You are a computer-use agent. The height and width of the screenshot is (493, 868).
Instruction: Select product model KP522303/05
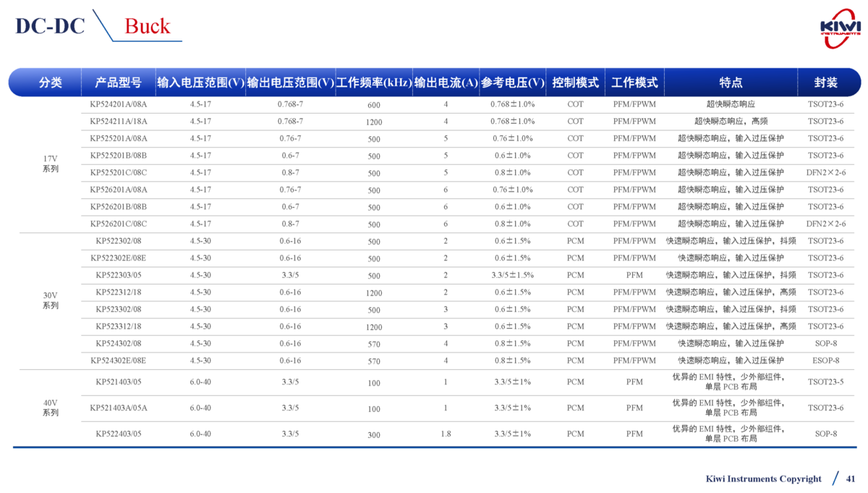point(118,275)
